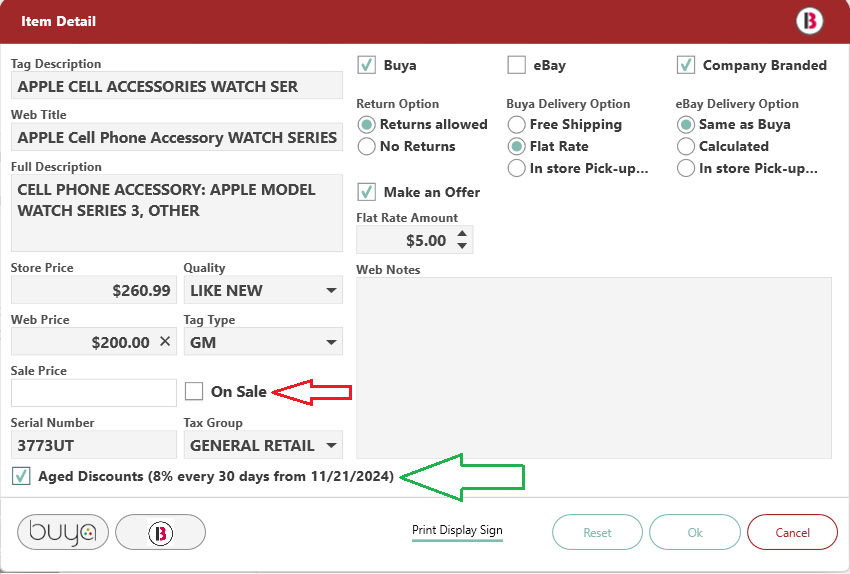This screenshot has height=574, width=850.
Task: Click the buya logo button
Action: click(63, 532)
